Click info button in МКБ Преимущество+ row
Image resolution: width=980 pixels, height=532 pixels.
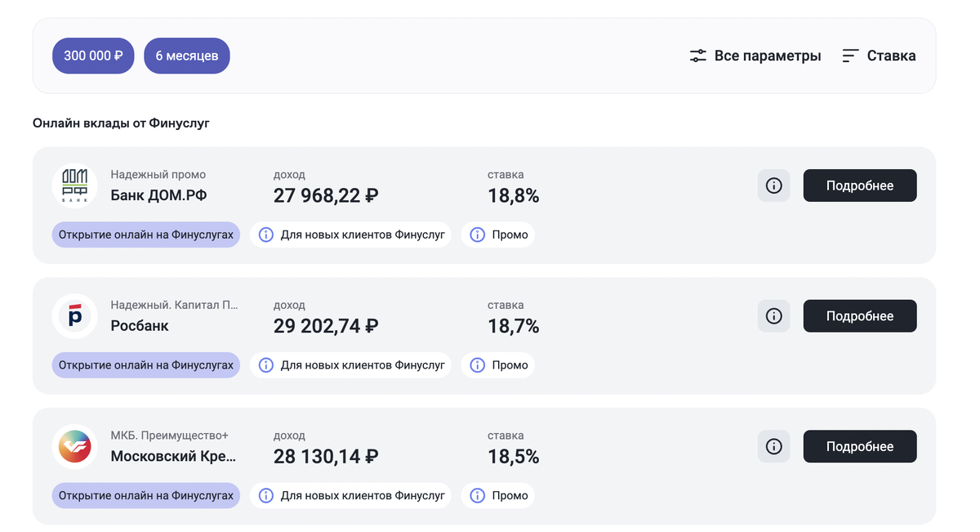tap(774, 446)
